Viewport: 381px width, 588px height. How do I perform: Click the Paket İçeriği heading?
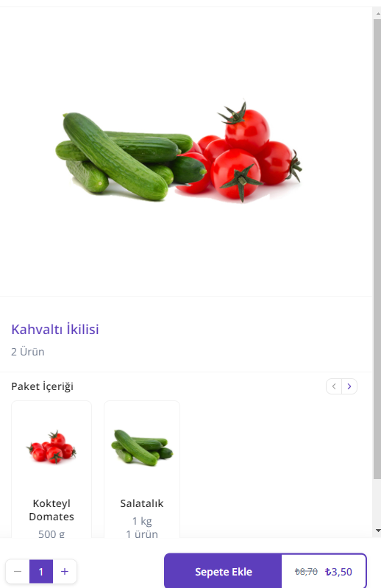tap(43, 386)
